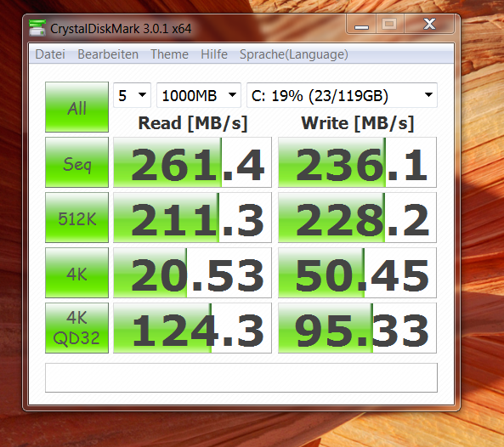Click the Read [MB/s] column header
Screen dimensions: 504x447
click(193, 123)
